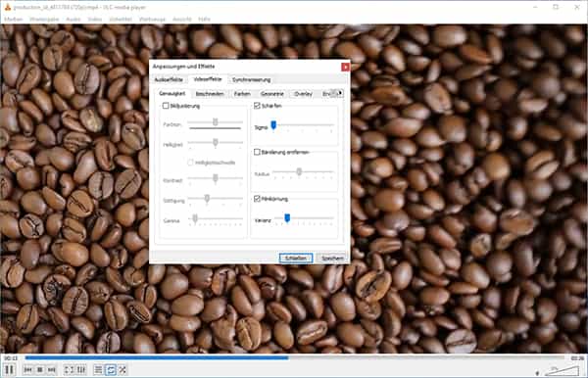Click the Speichern button
The width and height of the screenshot is (588, 378).
click(x=332, y=258)
